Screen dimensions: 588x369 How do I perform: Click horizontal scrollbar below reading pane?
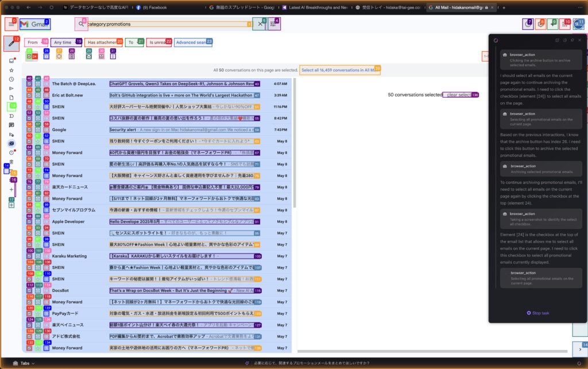pos(432,351)
